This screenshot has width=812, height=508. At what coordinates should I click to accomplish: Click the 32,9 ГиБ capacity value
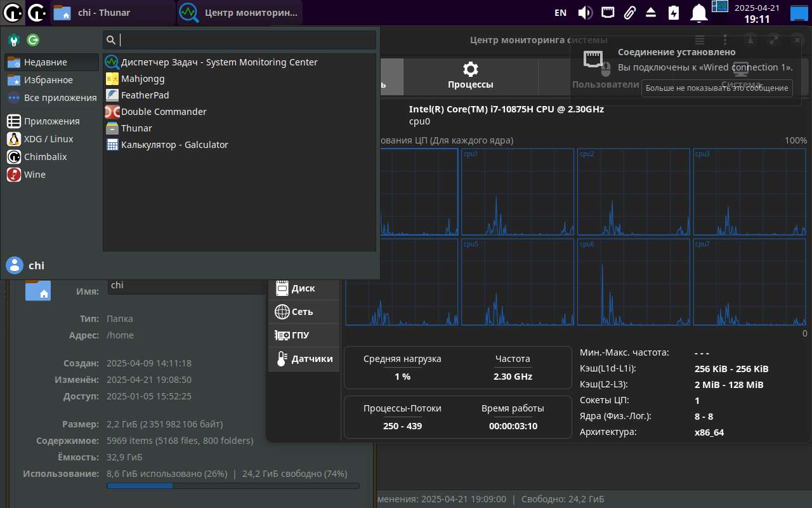click(124, 457)
